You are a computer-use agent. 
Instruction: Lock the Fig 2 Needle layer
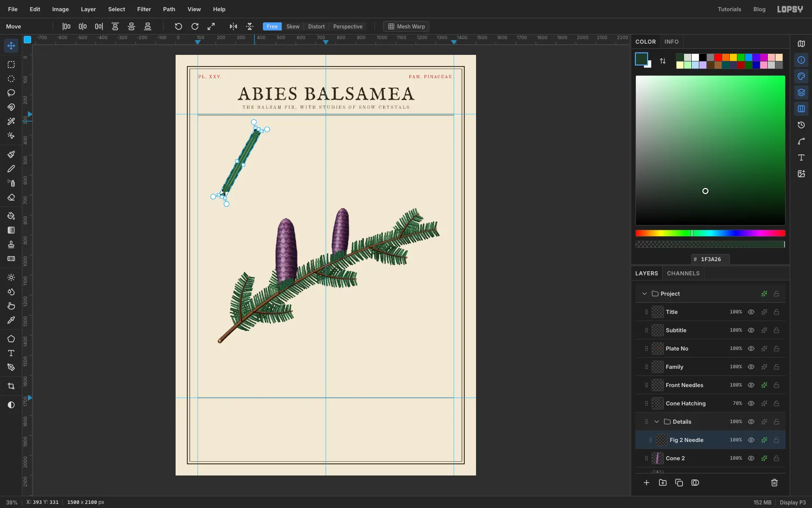(776, 440)
